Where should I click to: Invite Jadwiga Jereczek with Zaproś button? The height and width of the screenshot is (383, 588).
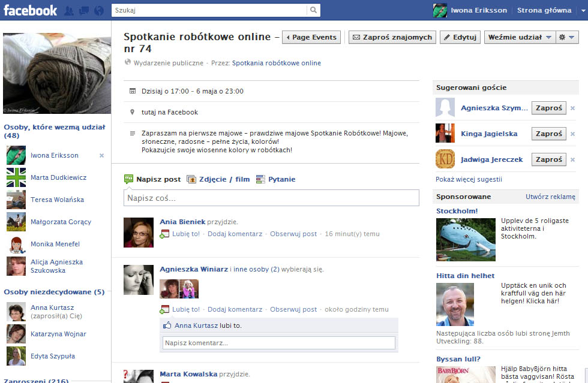point(549,159)
